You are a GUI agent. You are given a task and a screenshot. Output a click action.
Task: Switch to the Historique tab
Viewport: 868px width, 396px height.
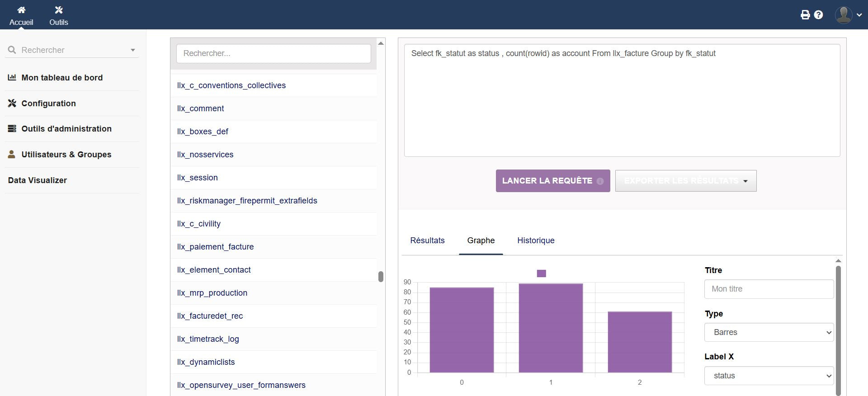point(536,240)
